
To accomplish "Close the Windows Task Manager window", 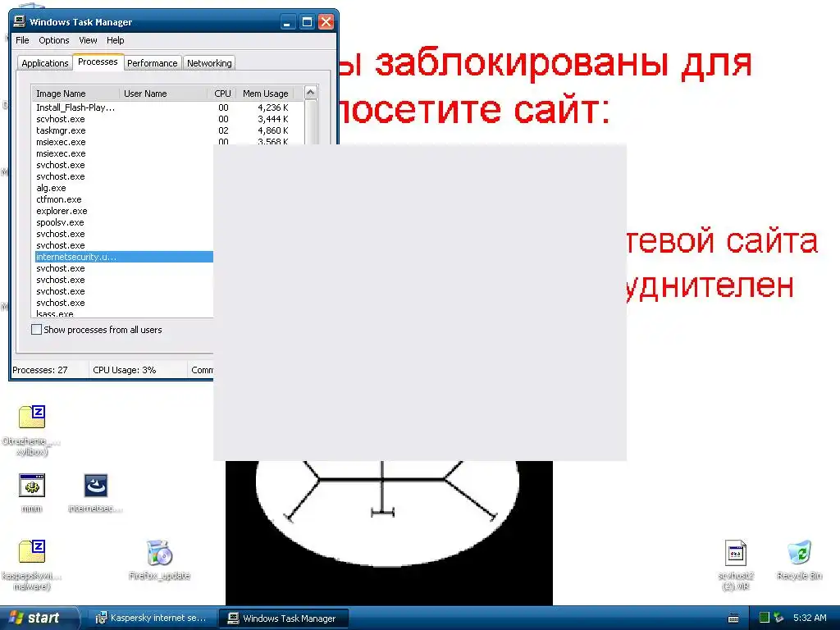I will click(326, 22).
